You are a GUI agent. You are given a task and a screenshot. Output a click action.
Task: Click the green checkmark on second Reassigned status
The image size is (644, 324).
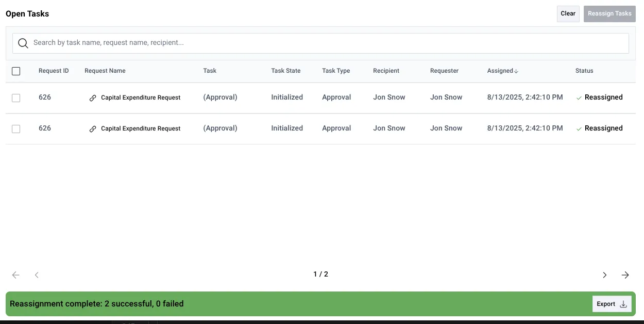click(x=578, y=128)
